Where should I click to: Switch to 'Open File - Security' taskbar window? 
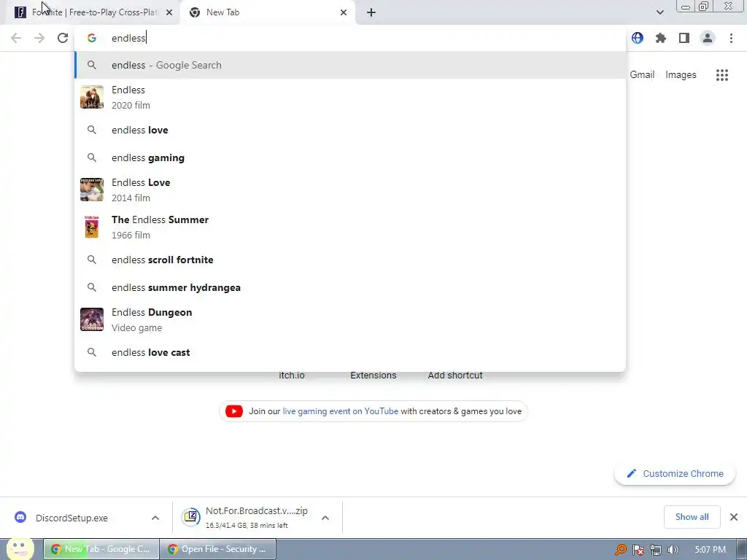click(x=217, y=549)
